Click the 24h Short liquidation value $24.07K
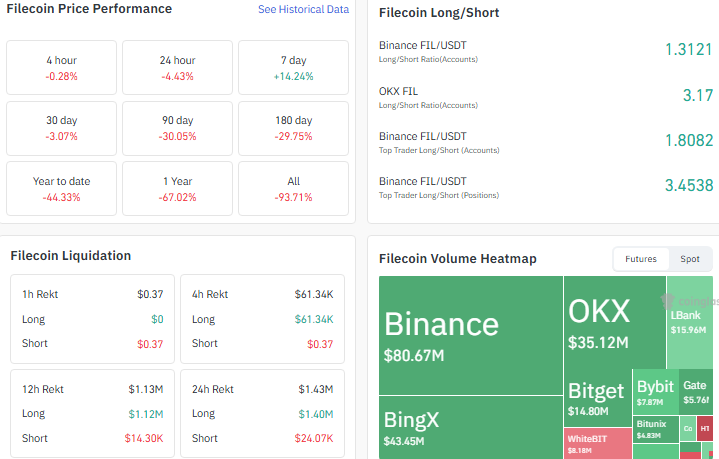 (314, 438)
